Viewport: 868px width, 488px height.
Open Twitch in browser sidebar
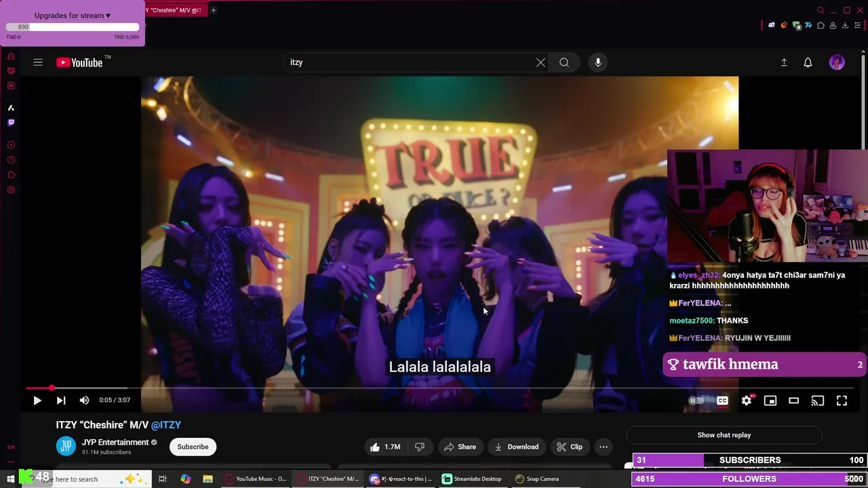click(11, 123)
